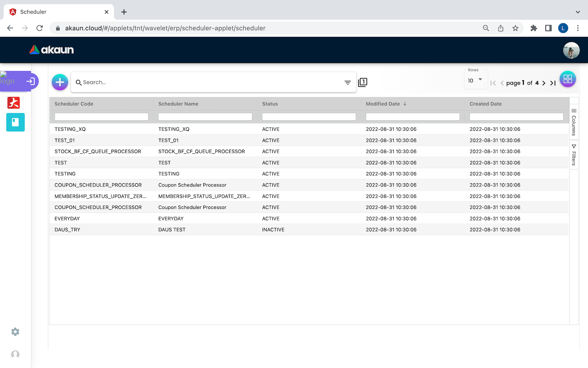Open the Columns side panel tab
The image size is (588, 368).
pos(574,122)
